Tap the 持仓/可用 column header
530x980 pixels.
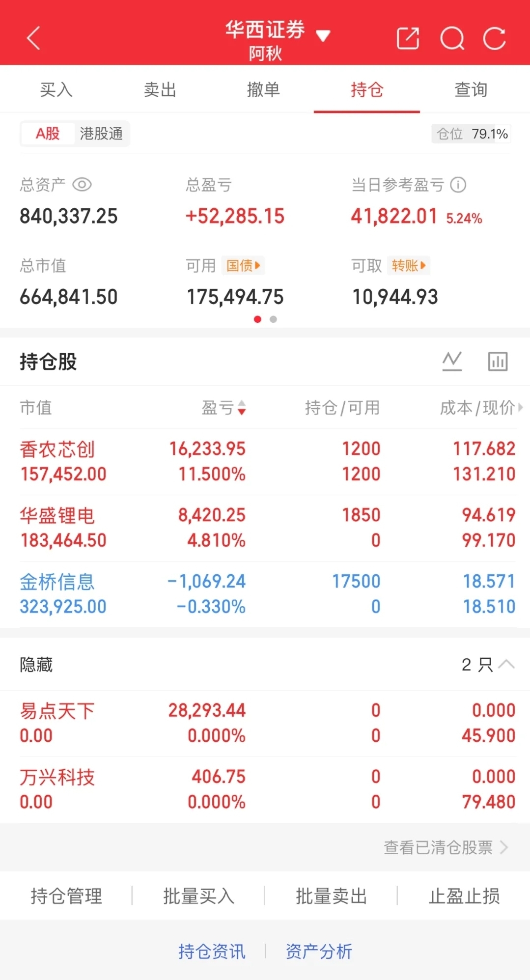pos(342,407)
